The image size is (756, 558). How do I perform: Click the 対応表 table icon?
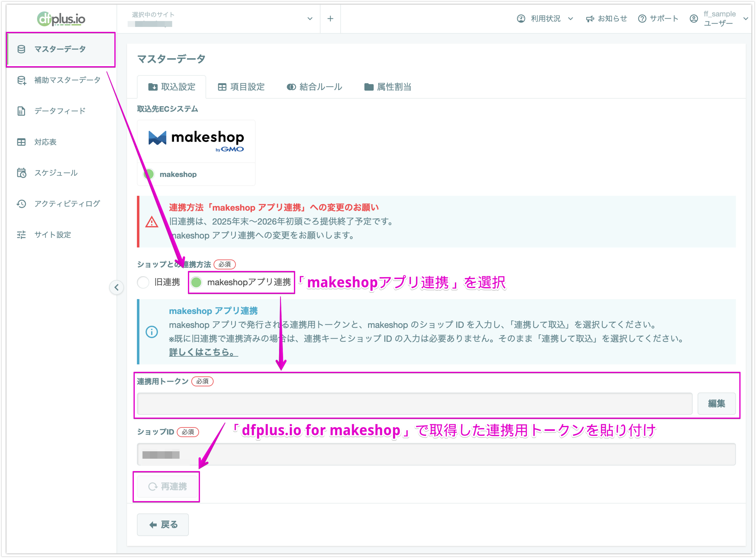(21, 142)
